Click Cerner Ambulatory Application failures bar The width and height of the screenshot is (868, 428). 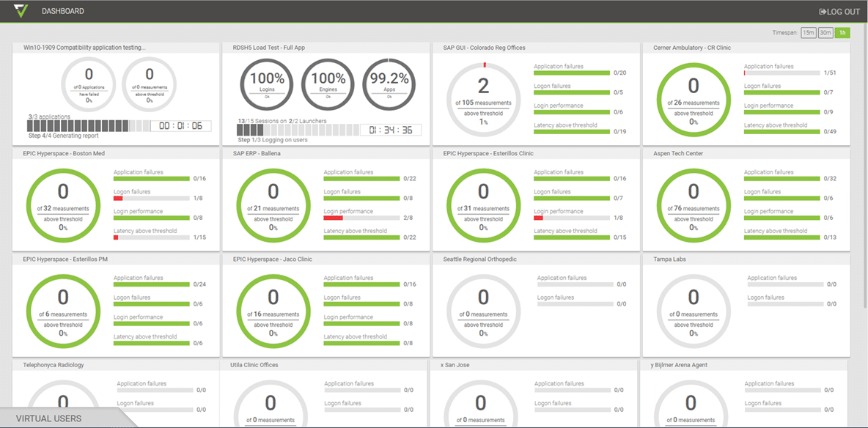781,73
